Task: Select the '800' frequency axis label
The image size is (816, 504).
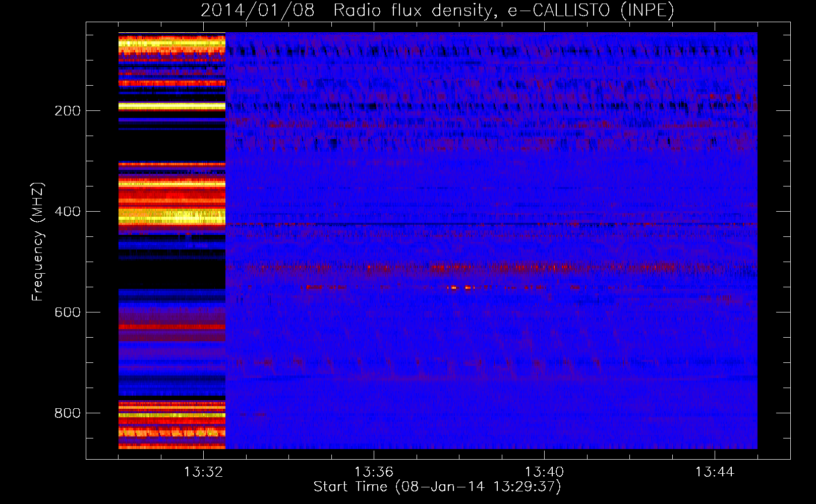Action: (68, 413)
